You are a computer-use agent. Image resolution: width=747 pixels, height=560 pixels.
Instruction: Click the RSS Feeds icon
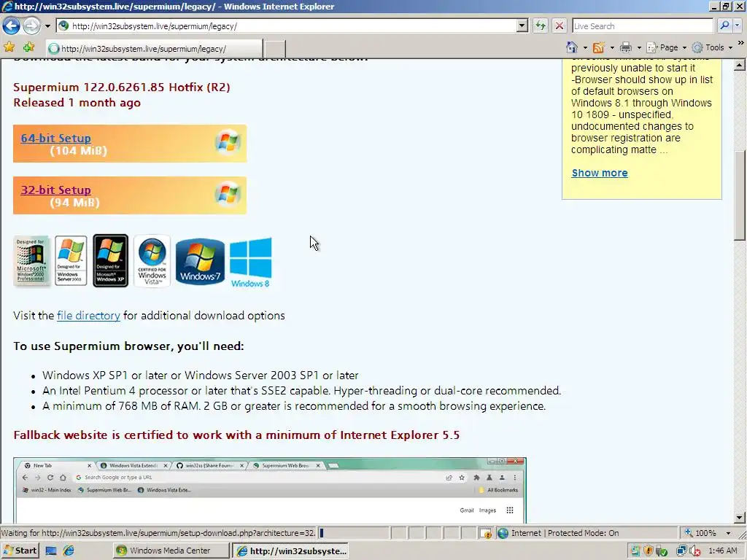598,47
